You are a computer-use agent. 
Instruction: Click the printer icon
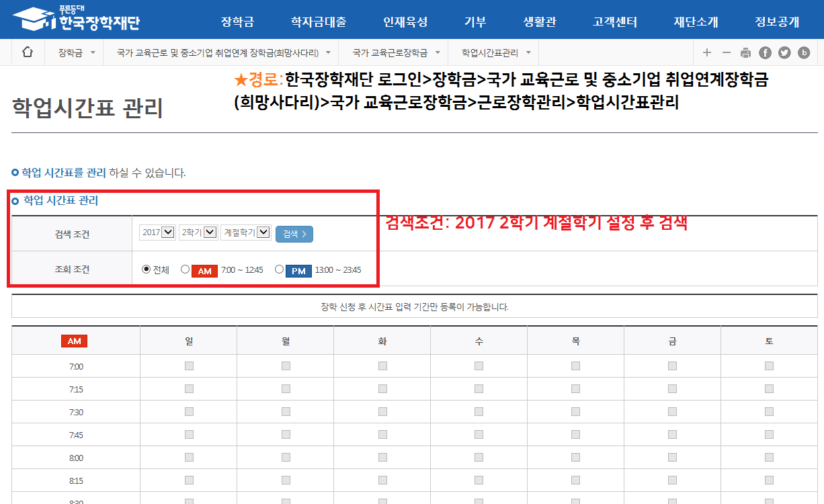coord(745,53)
